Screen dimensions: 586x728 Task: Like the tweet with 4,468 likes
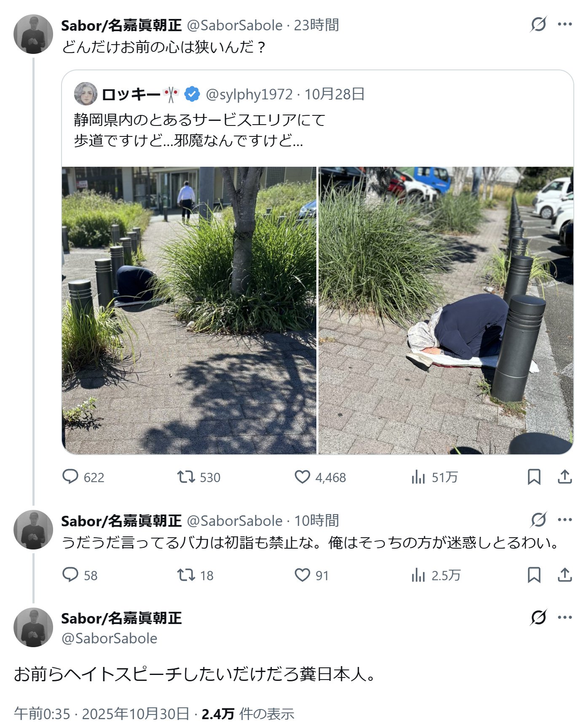coord(320,477)
